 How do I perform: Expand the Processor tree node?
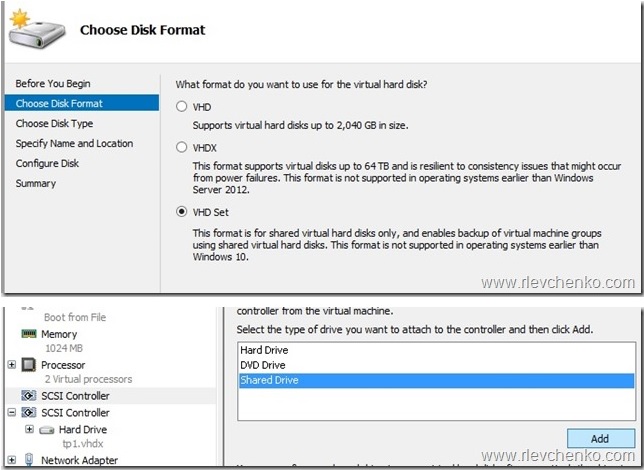12,364
